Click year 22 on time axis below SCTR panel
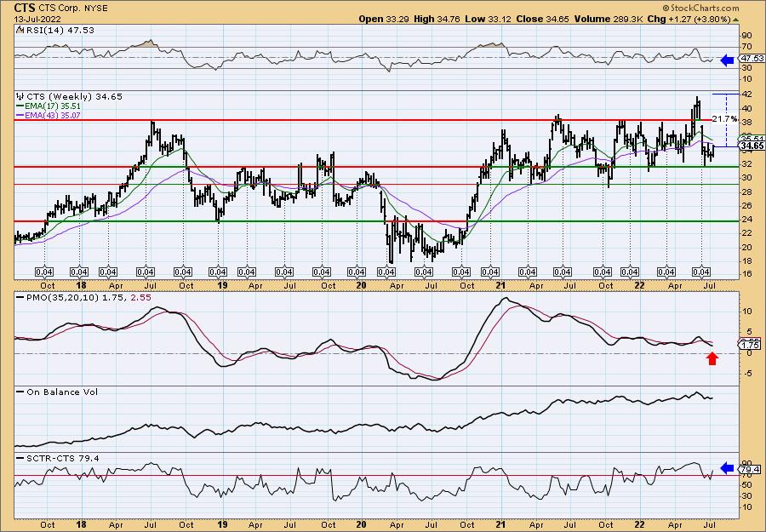766x532 pixels. (639, 524)
